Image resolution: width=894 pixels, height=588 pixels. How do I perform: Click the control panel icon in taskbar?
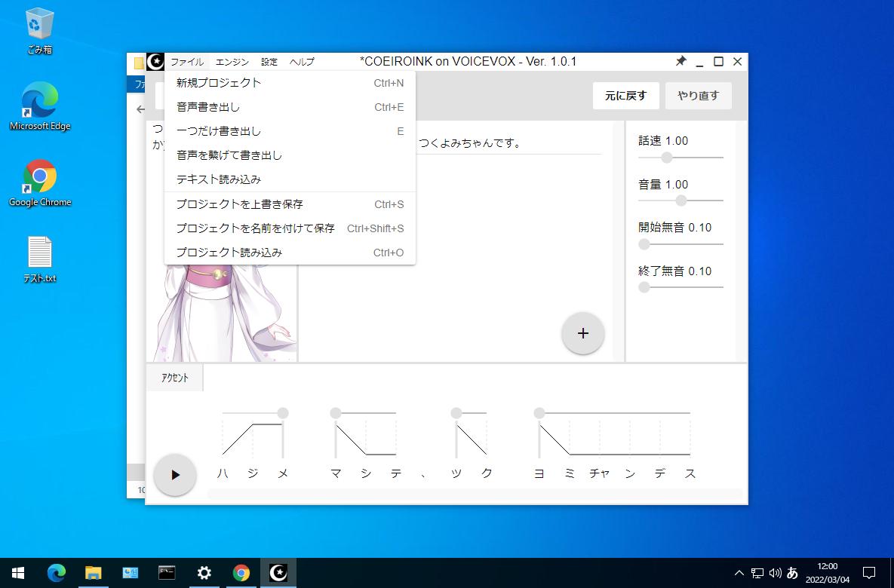(x=130, y=573)
